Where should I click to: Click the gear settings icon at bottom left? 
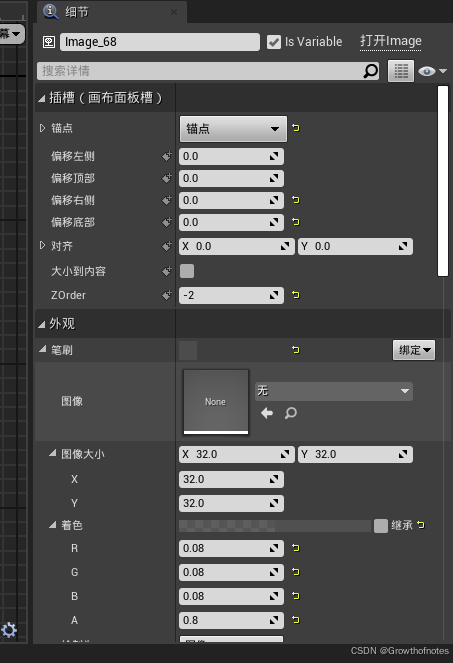9,630
